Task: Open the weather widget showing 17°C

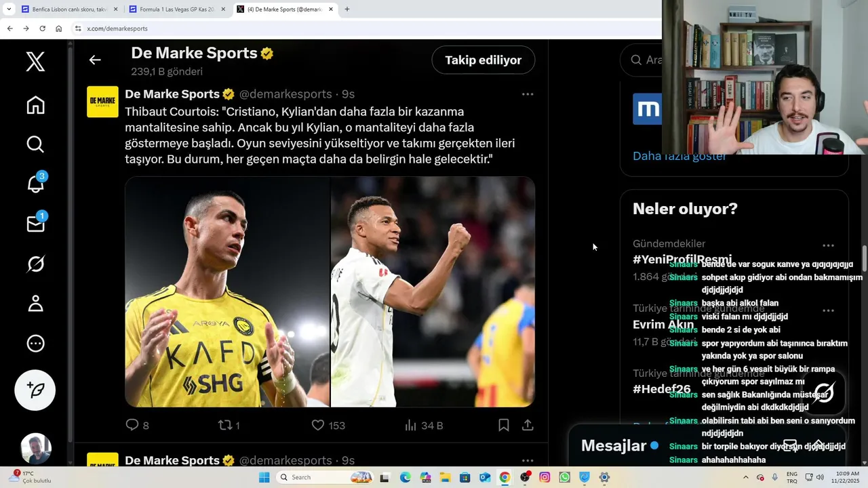Action: (31, 477)
